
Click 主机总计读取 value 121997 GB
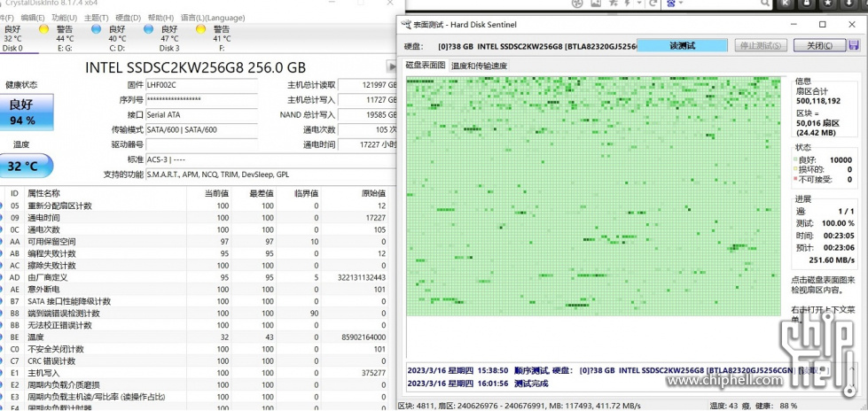coord(368,85)
